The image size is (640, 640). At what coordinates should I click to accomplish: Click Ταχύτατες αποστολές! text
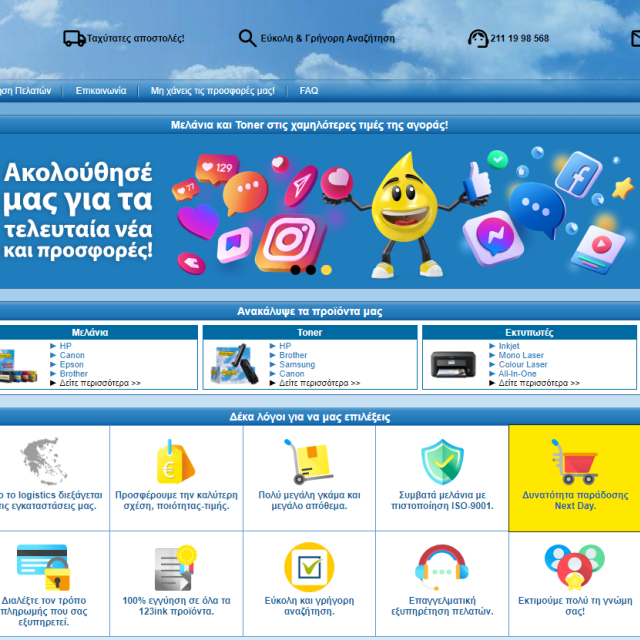(136, 38)
